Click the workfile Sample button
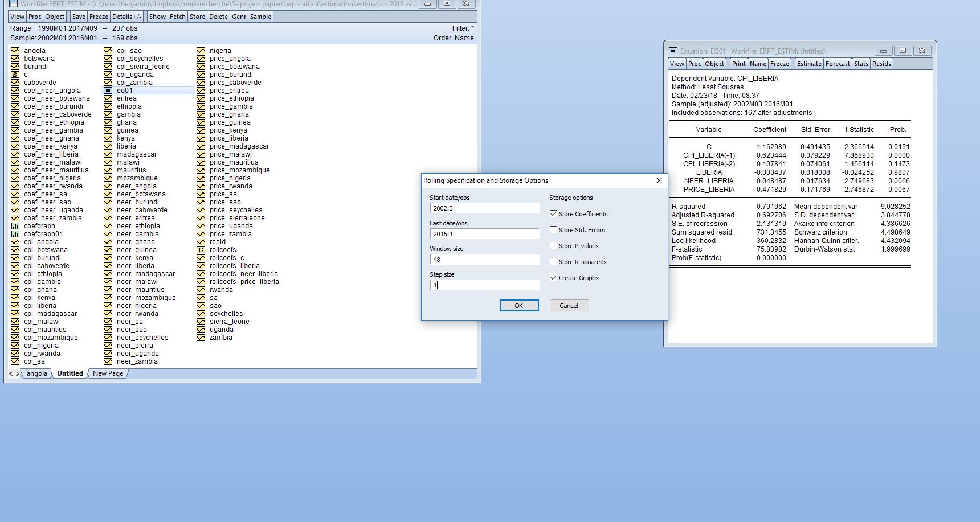This screenshot has height=522, width=980. pyautogui.click(x=260, y=17)
